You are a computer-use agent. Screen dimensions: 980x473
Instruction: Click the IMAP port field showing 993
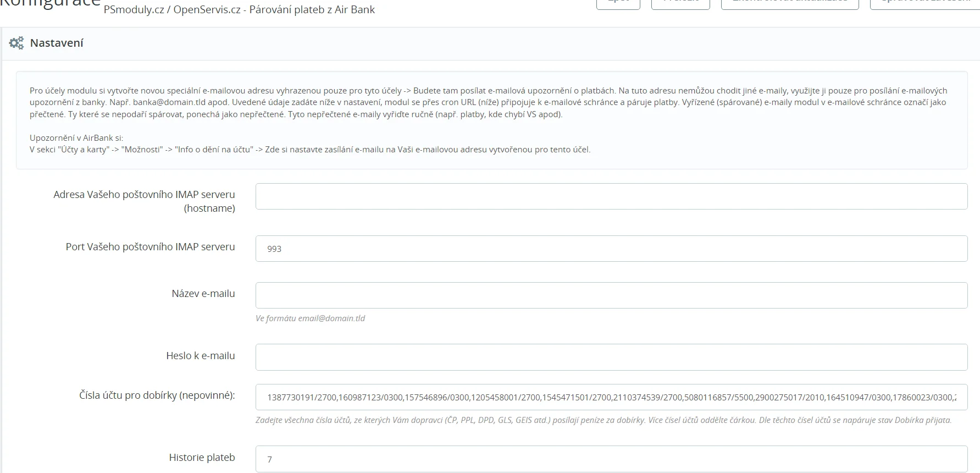click(x=611, y=249)
